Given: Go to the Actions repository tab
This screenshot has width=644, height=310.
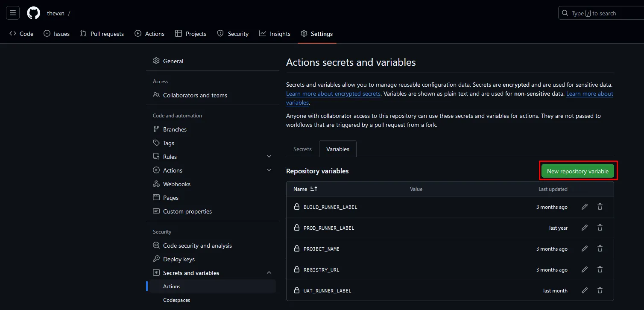Looking at the screenshot, I should pyautogui.click(x=149, y=34).
